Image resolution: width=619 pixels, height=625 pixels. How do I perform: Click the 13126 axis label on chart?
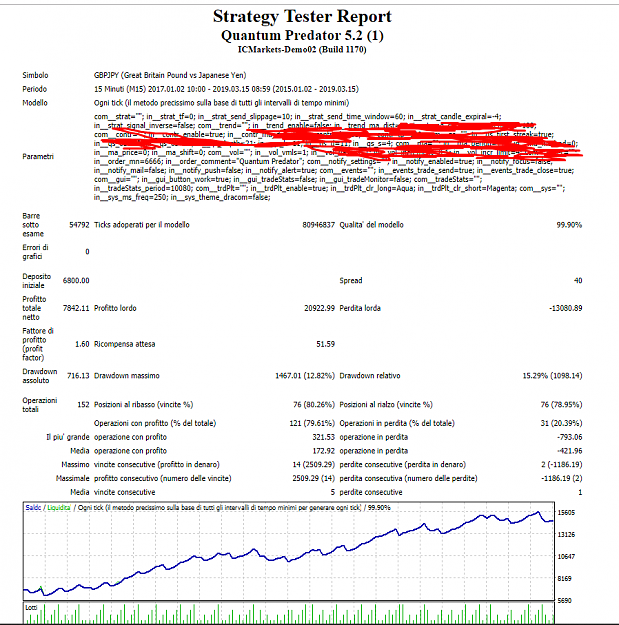pos(566,535)
